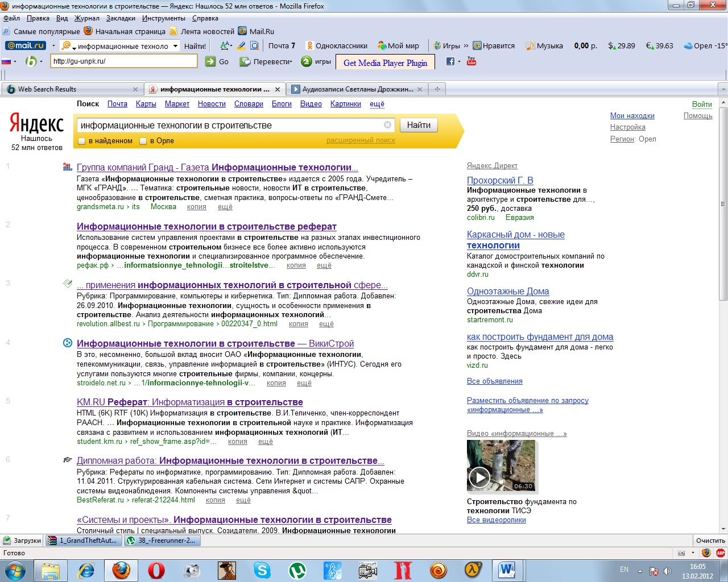Switch to the Web Search Results tab
This screenshot has height=582, width=728.
(72, 89)
